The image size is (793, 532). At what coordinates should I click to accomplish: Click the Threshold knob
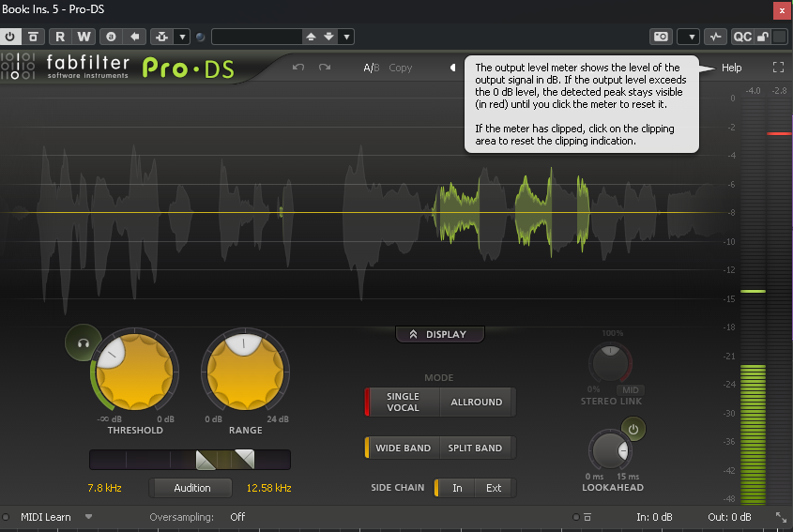tap(134, 372)
